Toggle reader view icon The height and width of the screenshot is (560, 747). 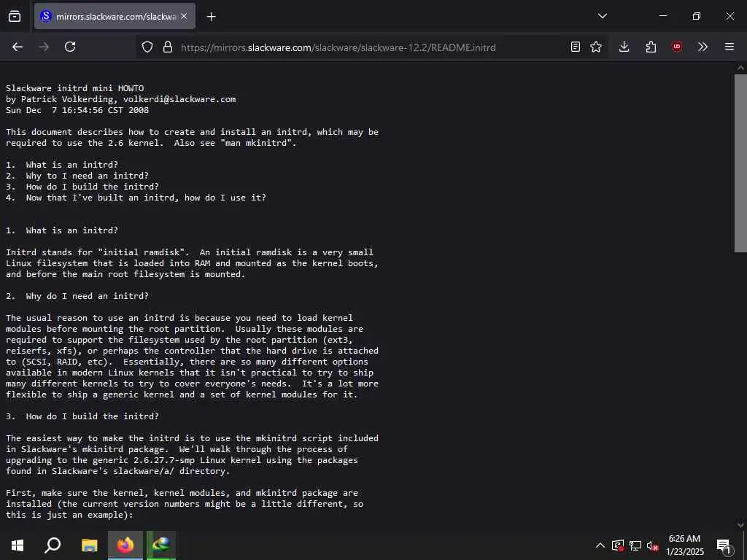576,47
